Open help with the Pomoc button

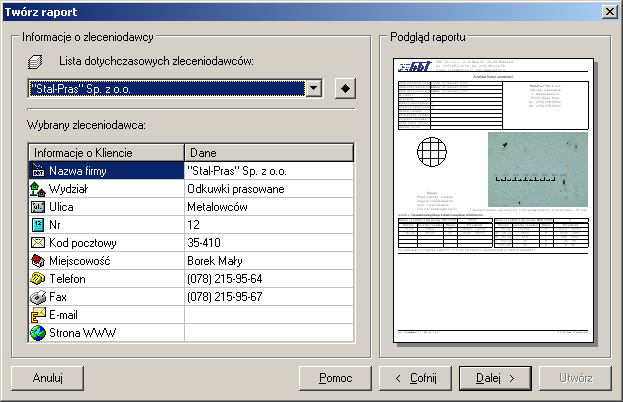pos(335,378)
